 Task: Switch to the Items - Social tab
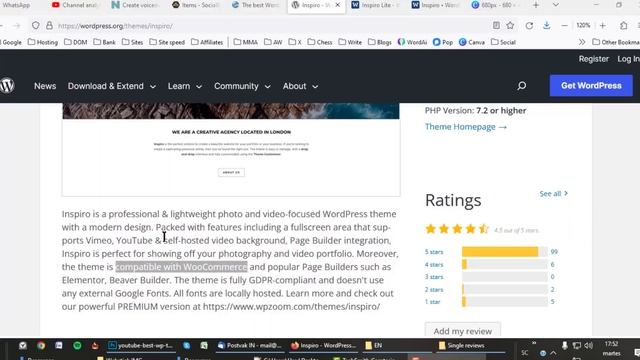click(196, 5)
